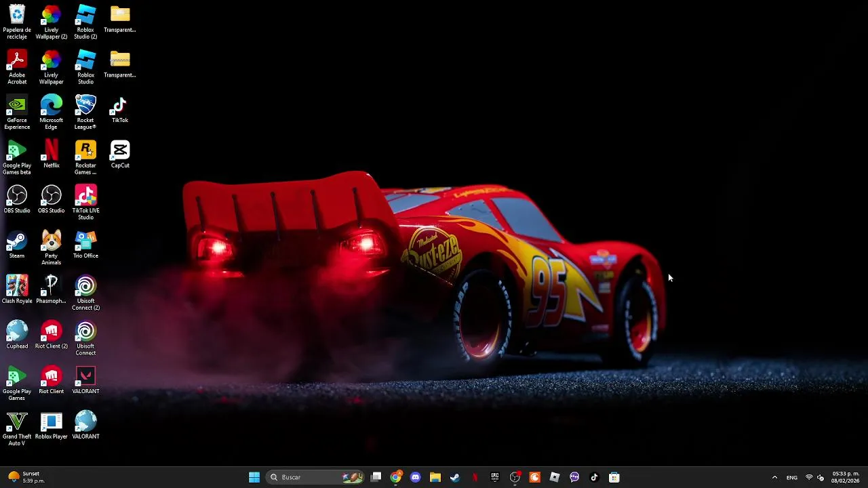Click the OBS Studio taskbar icon

click(x=515, y=477)
